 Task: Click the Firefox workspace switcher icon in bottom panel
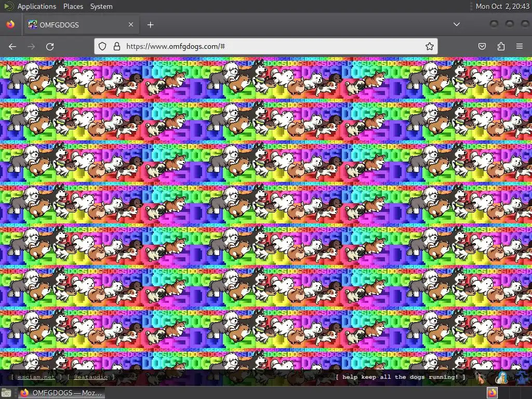(493, 393)
